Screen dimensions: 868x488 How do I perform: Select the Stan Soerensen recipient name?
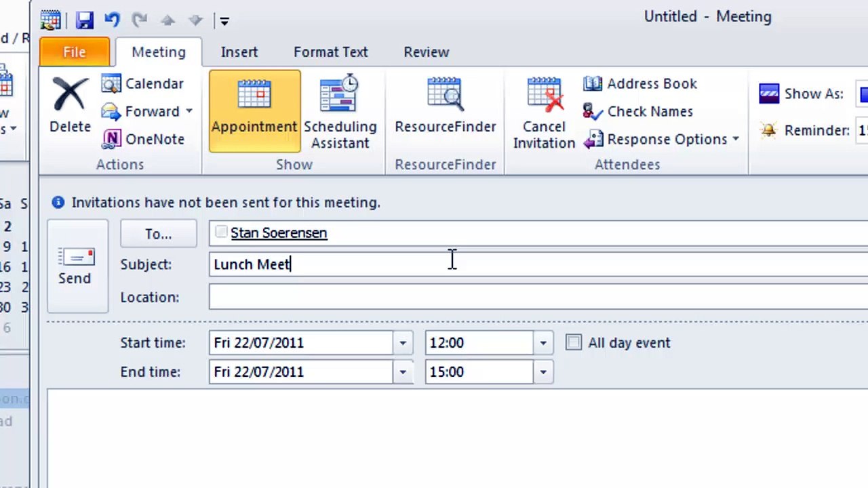[x=279, y=233]
